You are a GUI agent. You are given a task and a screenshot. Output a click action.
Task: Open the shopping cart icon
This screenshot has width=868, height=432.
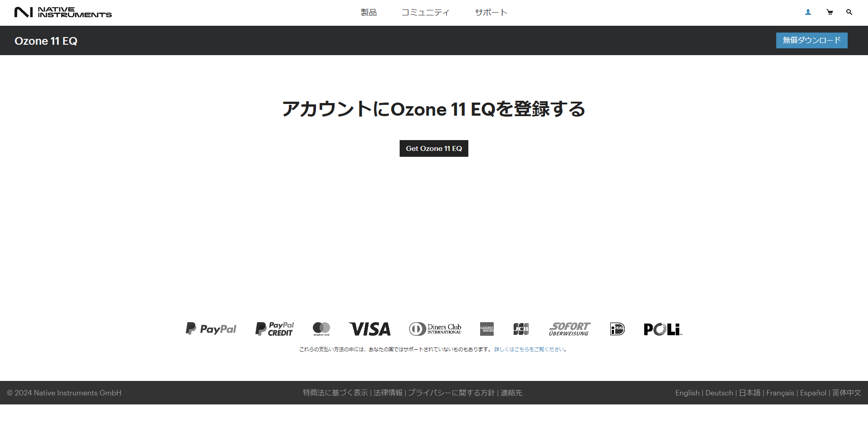830,12
